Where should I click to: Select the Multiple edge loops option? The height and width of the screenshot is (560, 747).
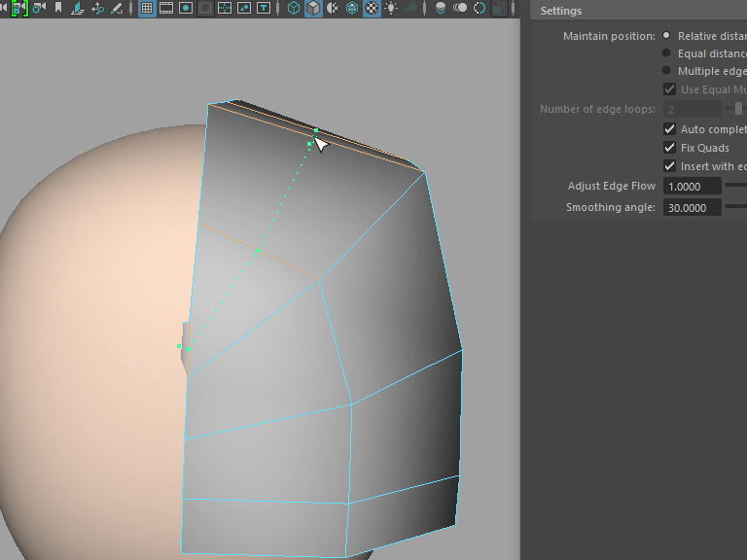point(666,71)
